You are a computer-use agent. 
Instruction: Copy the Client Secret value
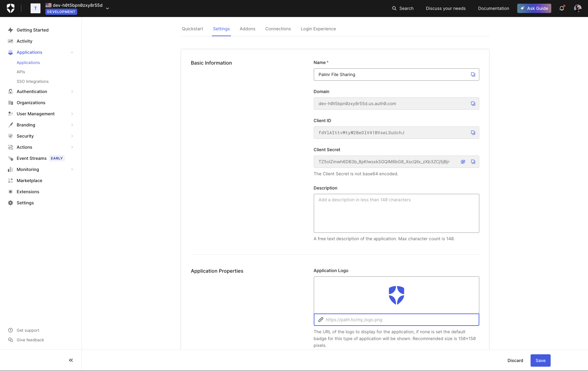473,162
